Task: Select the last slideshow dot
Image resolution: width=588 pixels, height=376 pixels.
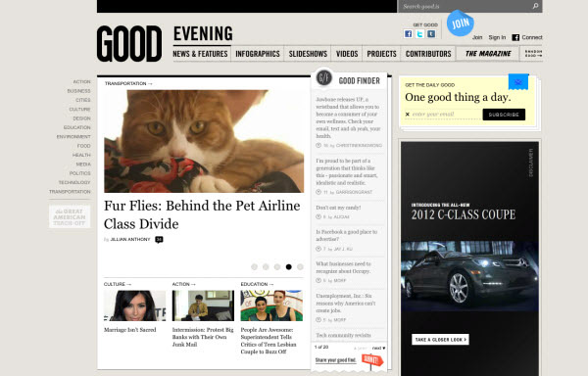Action: point(300,267)
